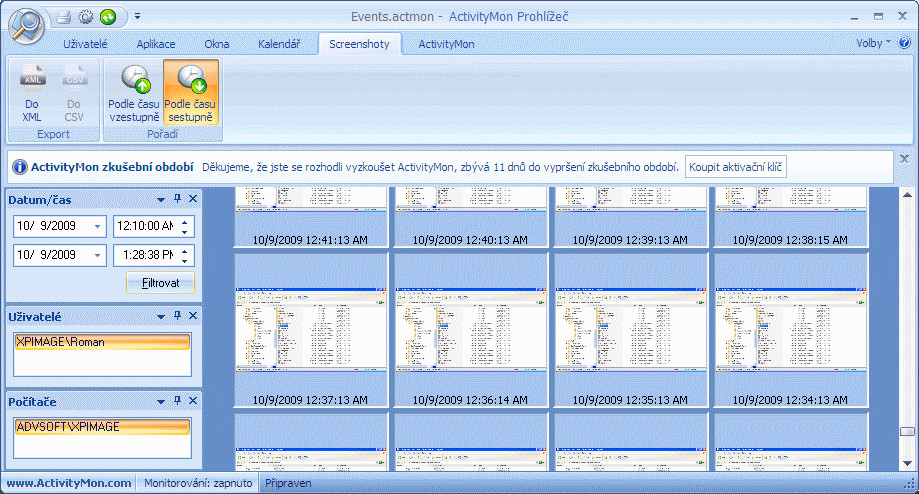
Task: Click the vertical scrollbar thumb
Action: point(907,431)
